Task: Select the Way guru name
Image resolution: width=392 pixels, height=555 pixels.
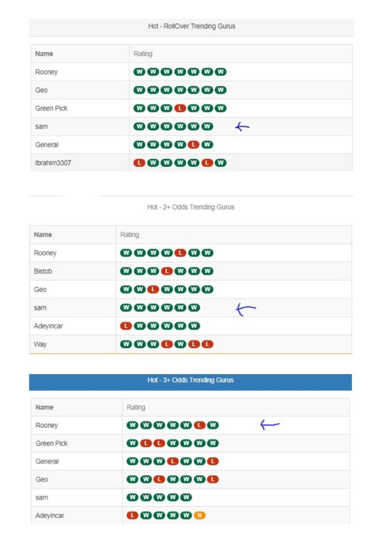Action: pyautogui.click(x=40, y=344)
